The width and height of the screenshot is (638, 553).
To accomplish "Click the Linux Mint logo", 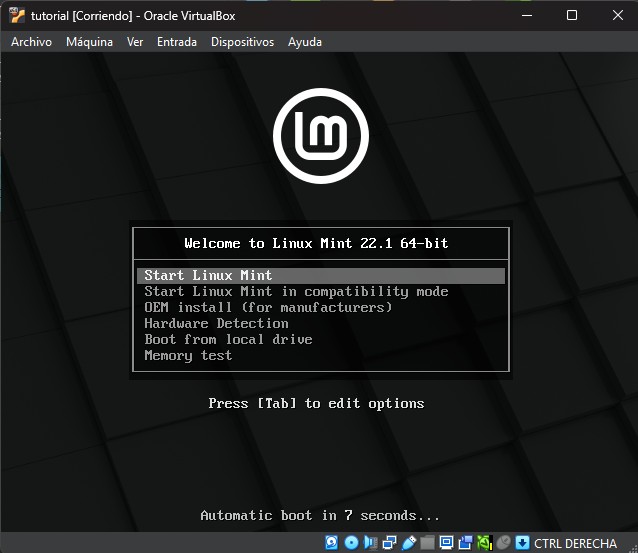I will [x=321, y=136].
